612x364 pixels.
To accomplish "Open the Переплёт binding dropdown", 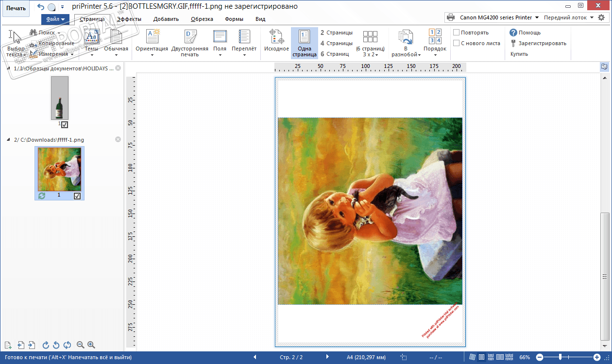I will [244, 43].
